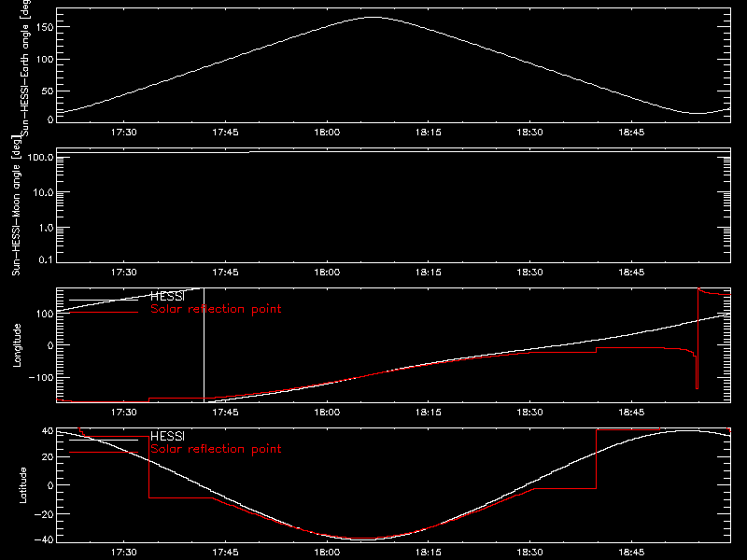Click the 17:30 time label under Moon angle plot

[124, 272]
